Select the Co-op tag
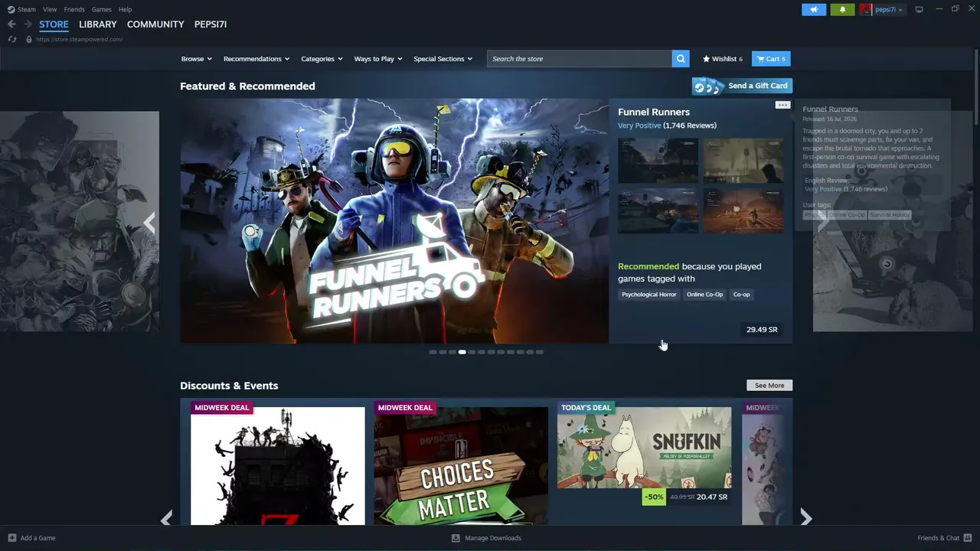Viewport: 980px width, 551px height. click(741, 295)
